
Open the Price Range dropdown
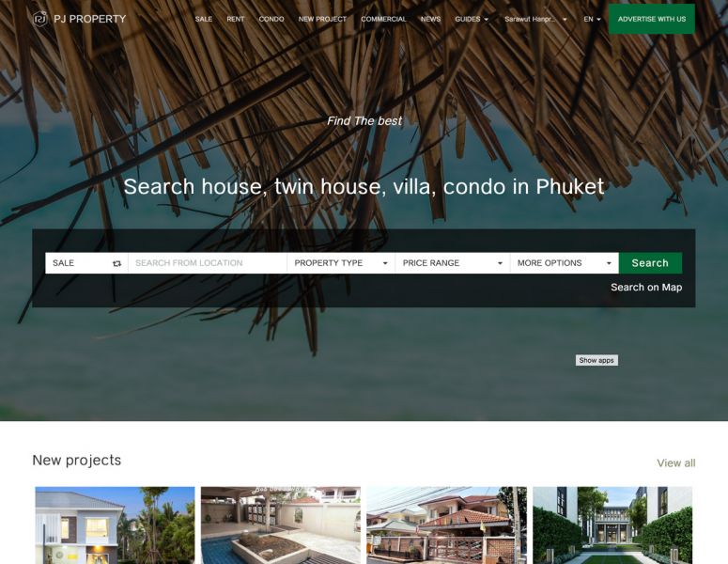(x=452, y=263)
